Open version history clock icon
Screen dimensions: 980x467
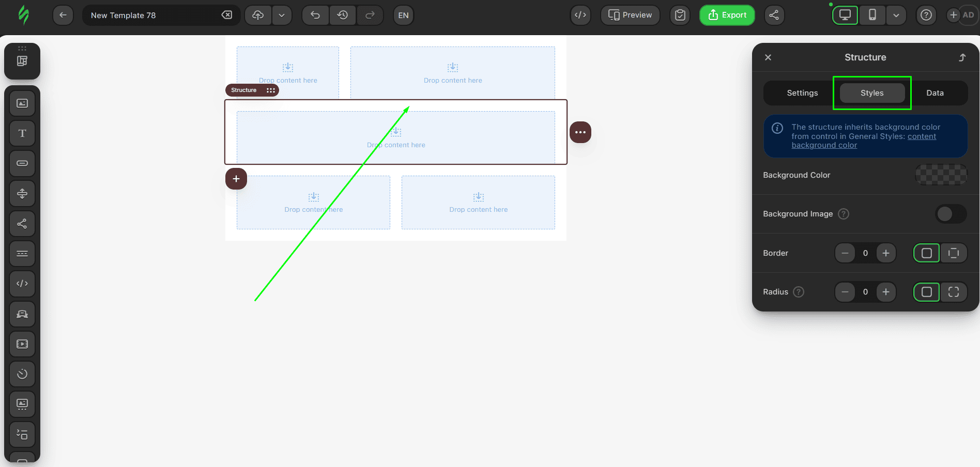coord(343,15)
